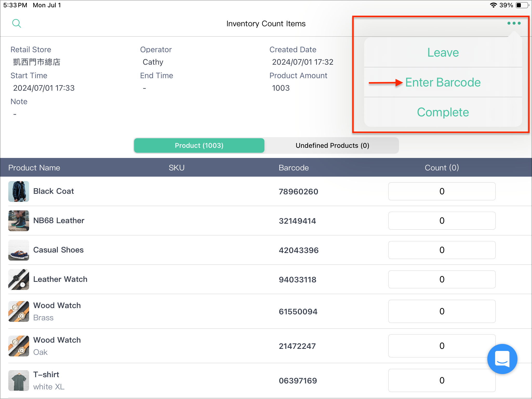Tap the battery indicator icon
The width and height of the screenshot is (532, 399).
coord(522,5)
